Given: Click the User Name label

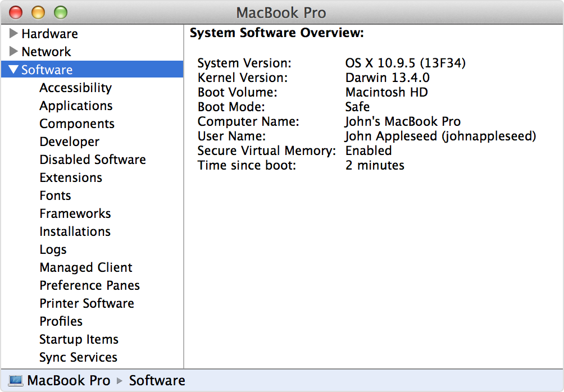Looking at the screenshot, I should [x=231, y=136].
